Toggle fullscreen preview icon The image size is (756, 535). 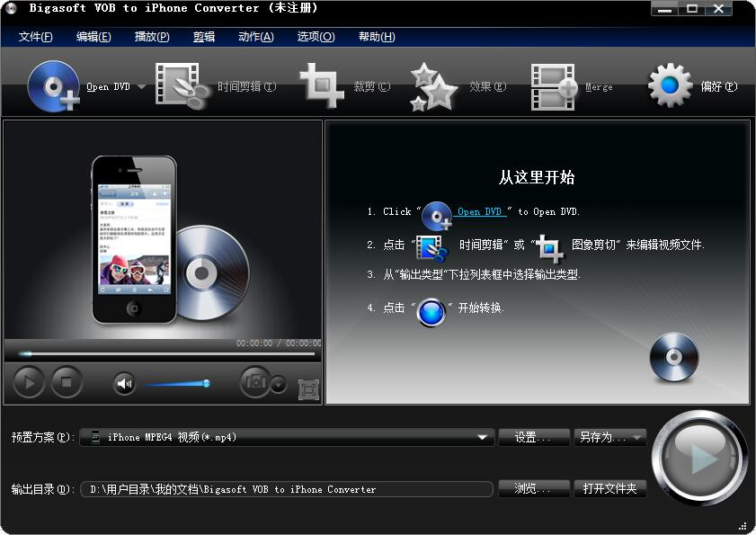coord(308,389)
